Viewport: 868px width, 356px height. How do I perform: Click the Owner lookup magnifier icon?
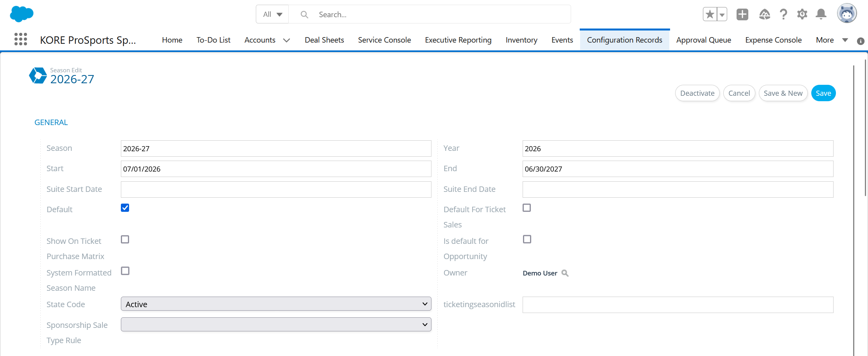tap(565, 273)
